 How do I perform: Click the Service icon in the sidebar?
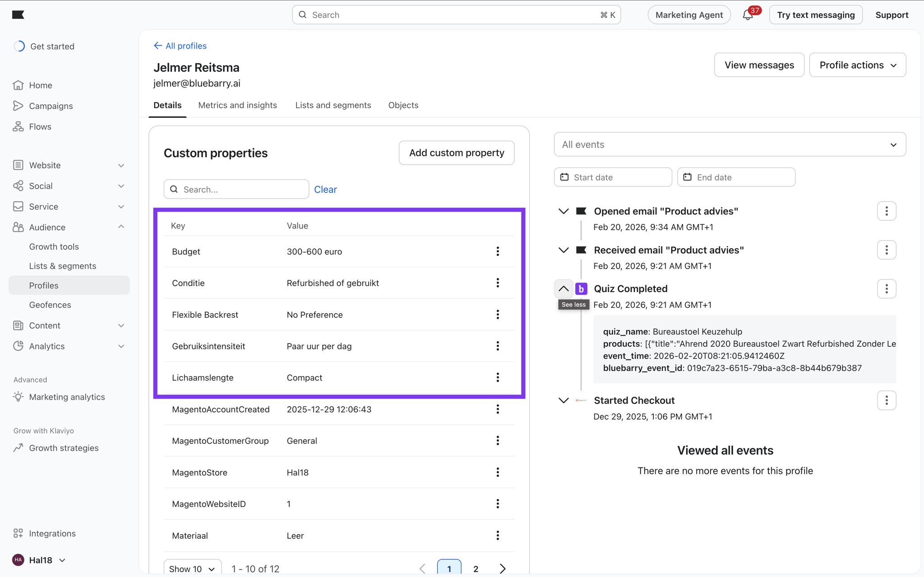click(x=18, y=206)
